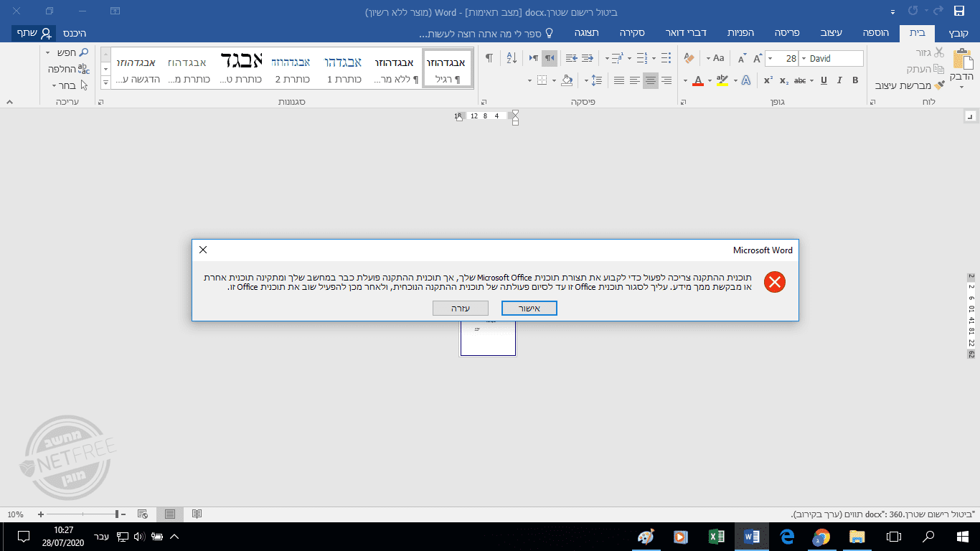Click the zoom slider handle
Image resolution: width=980 pixels, height=551 pixels.
click(x=117, y=514)
